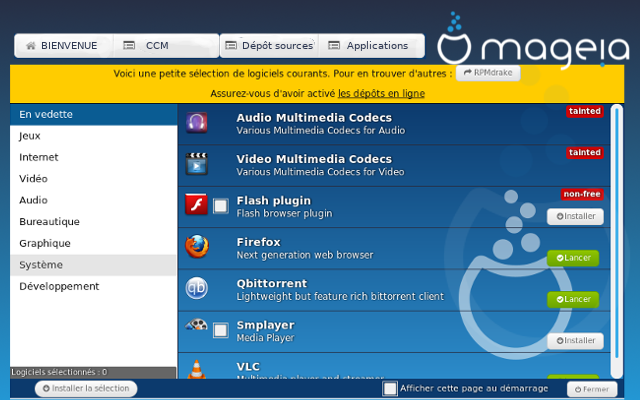This screenshot has width=640, height=400.
Task: Click the Qbittorrent qb icon
Action: tap(197, 288)
